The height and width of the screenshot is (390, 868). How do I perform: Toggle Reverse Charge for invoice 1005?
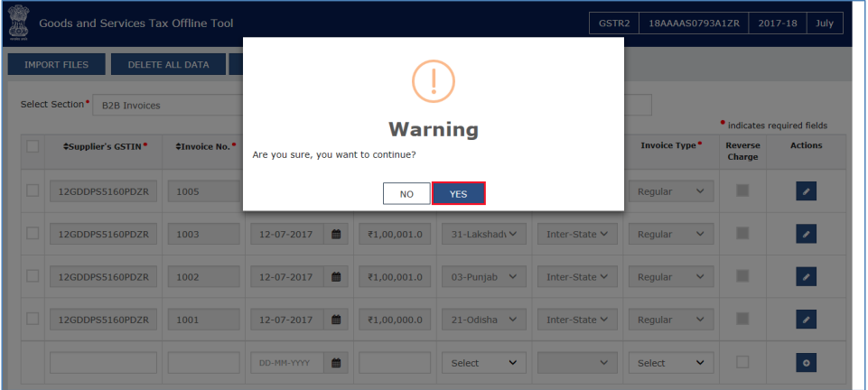(742, 190)
